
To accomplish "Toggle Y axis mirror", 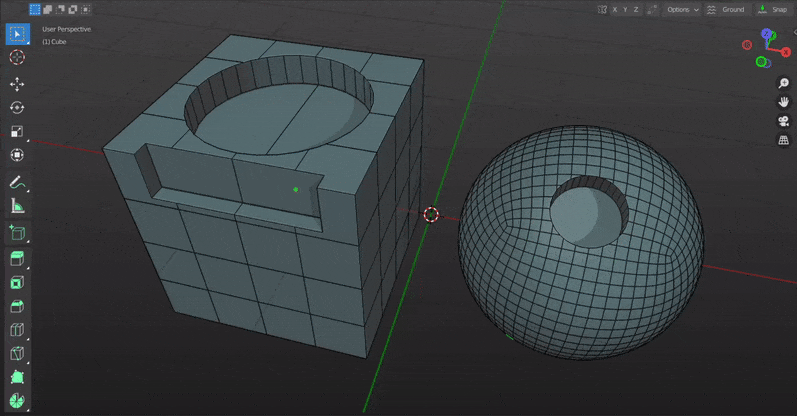I will (x=625, y=10).
